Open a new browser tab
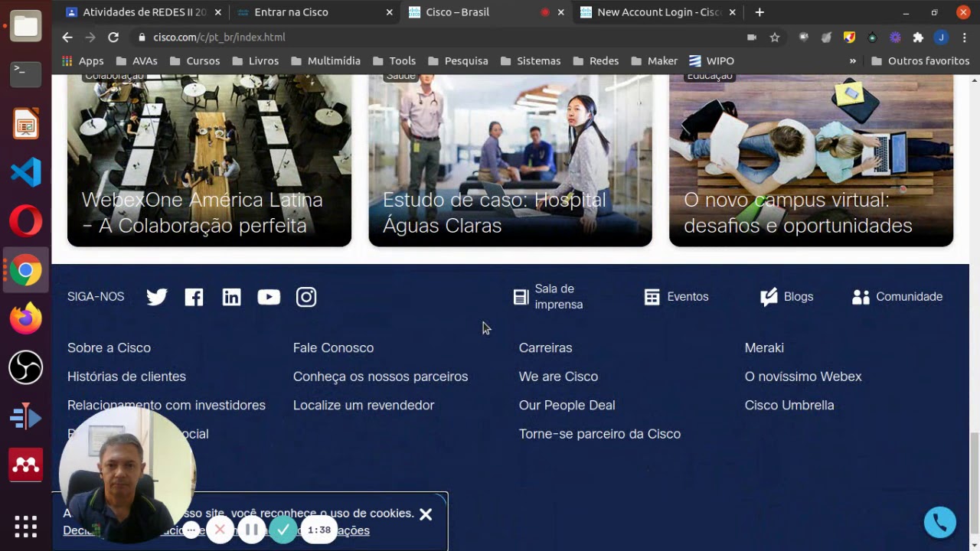The image size is (980, 551). [x=759, y=12]
